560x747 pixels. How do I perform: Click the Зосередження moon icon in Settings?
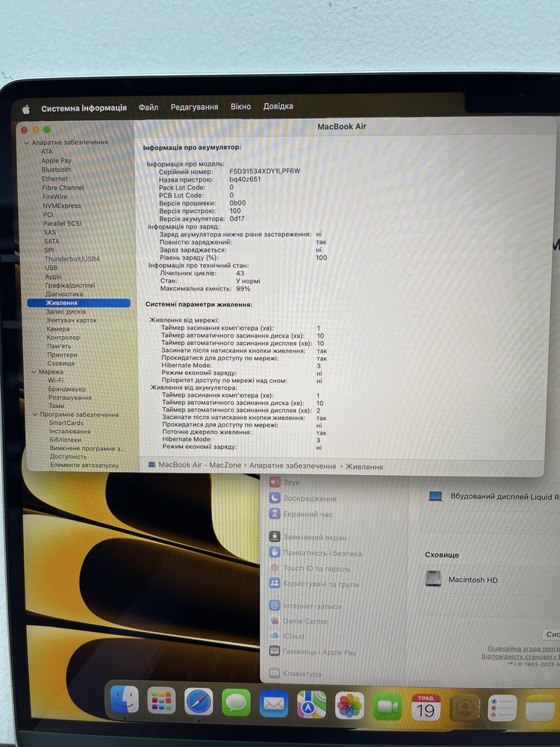(x=275, y=498)
